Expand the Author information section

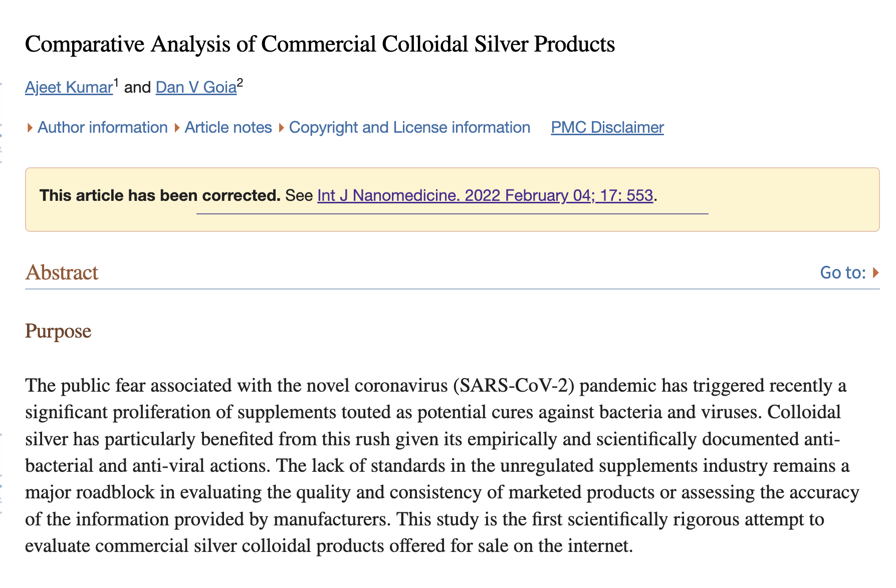tap(103, 127)
